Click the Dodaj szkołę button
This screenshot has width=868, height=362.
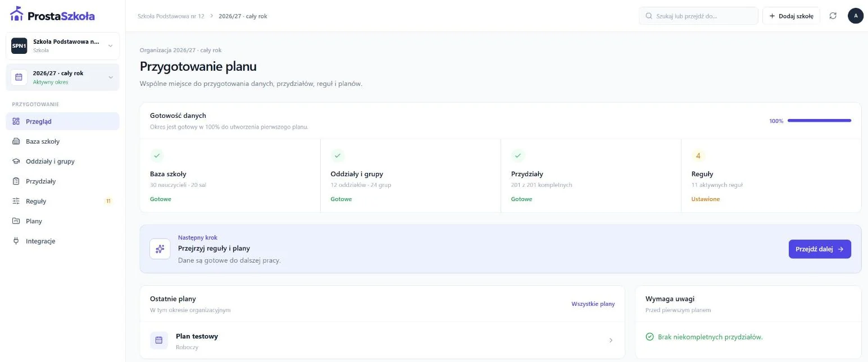pos(791,16)
